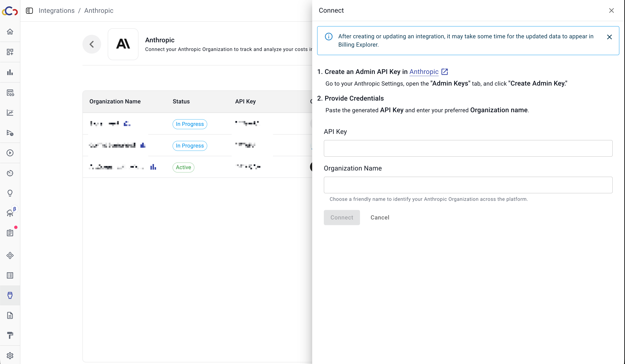Click the disabled Connect button
Viewport: 625px width, 364px height.
coord(341,217)
